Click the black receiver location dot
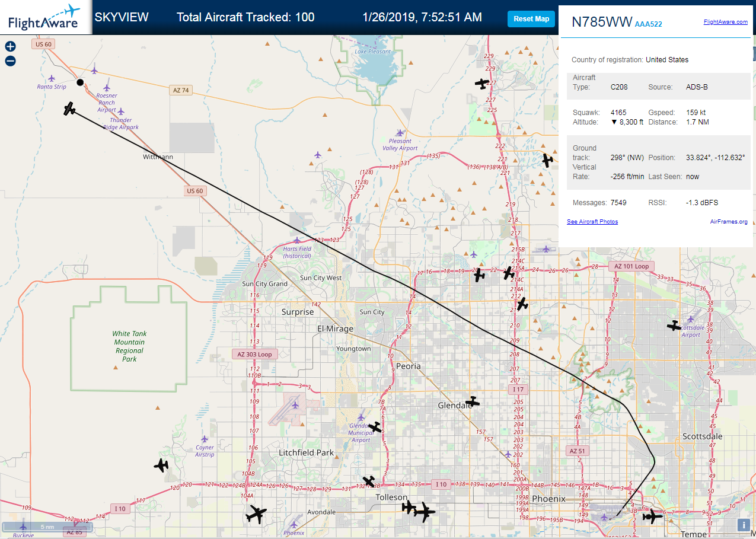Screen dimensions: 756x539 (80, 82)
